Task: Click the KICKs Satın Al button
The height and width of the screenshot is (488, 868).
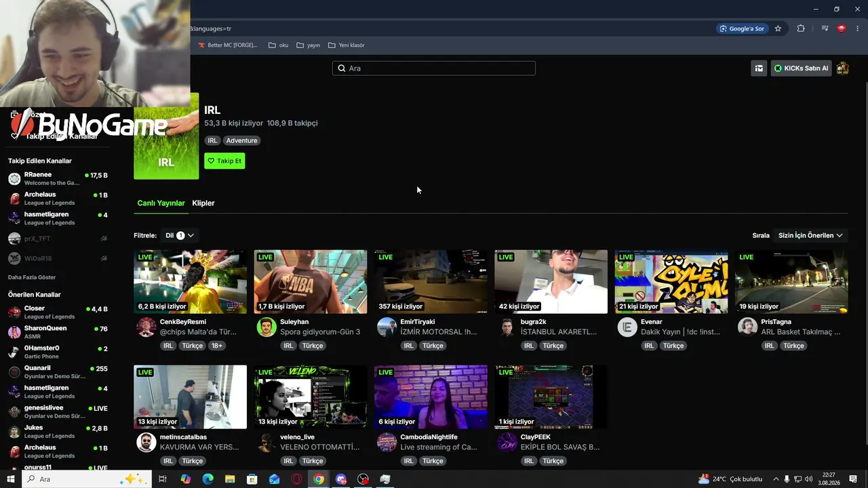Action: pos(801,68)
